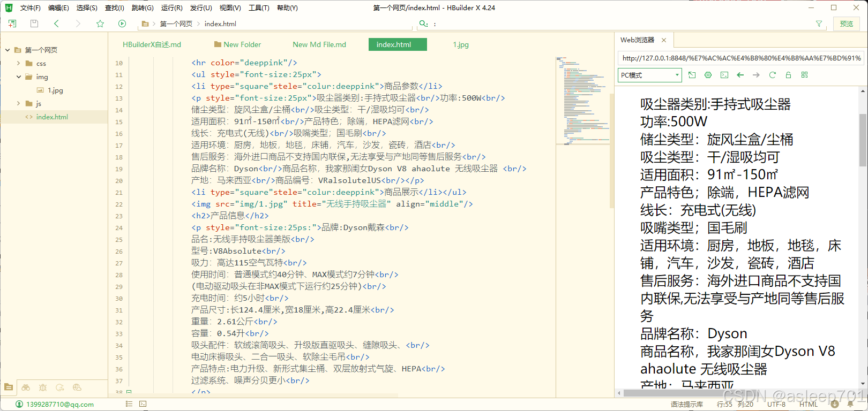Select the index.html editor tab
This screenshot has width=868, height=411.
[398, 44]
